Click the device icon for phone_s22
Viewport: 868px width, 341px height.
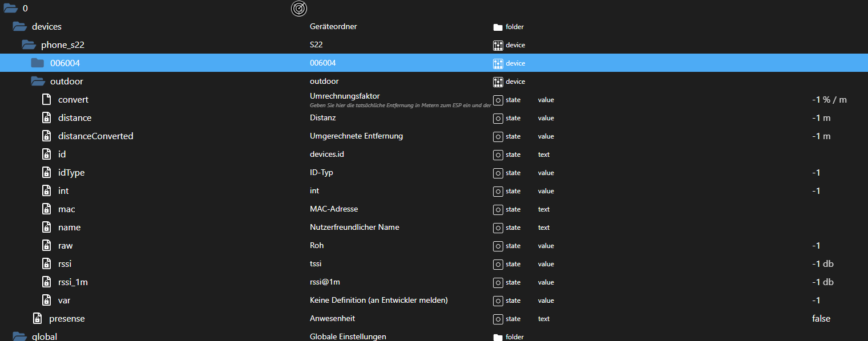click(498, 44)
